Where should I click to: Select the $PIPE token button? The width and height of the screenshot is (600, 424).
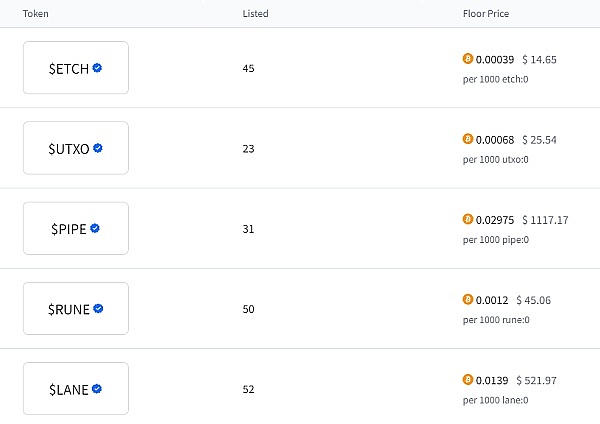coord(76,228)
